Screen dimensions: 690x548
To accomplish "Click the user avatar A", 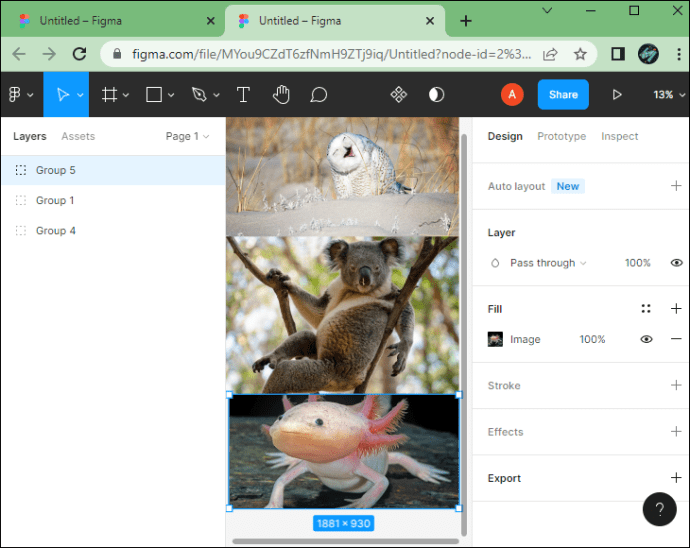I will [x=512, y=94].
